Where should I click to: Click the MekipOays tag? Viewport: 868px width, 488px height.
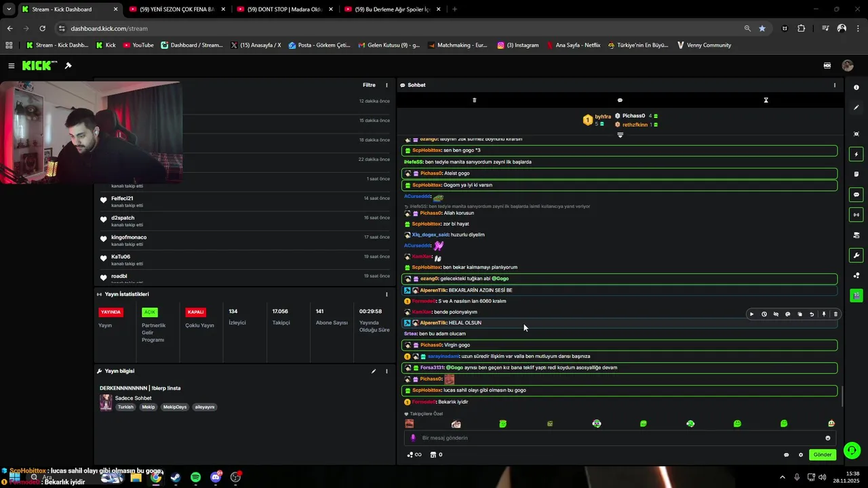(174, 407)
